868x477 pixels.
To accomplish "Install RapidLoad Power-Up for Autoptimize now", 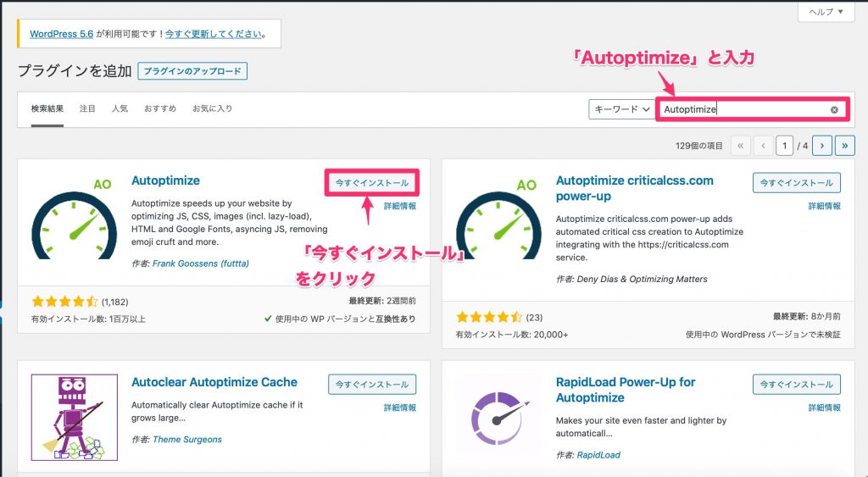I will (x=797, y=384).
